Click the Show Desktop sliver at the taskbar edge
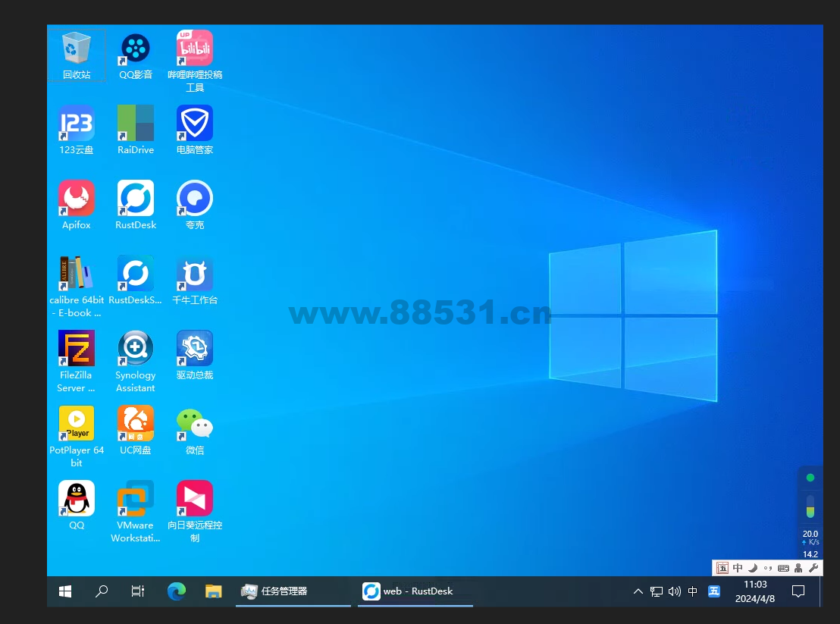Screen dimensions: 840x624 coord(821,591)
